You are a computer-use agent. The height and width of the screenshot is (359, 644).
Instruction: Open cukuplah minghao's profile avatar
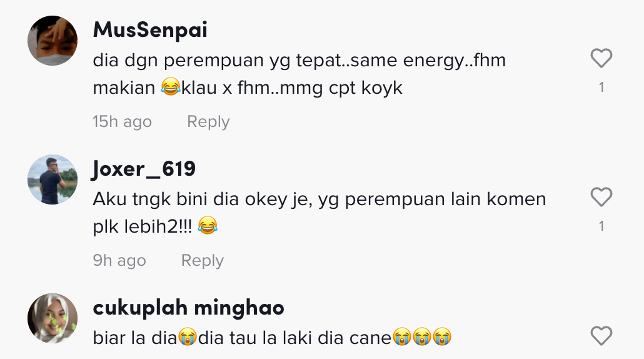(53, 318)
